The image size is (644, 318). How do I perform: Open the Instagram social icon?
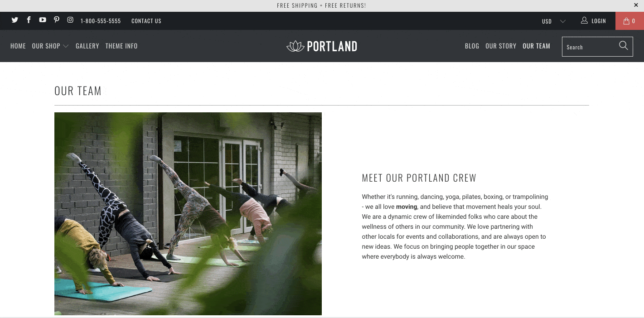point(70,20)
